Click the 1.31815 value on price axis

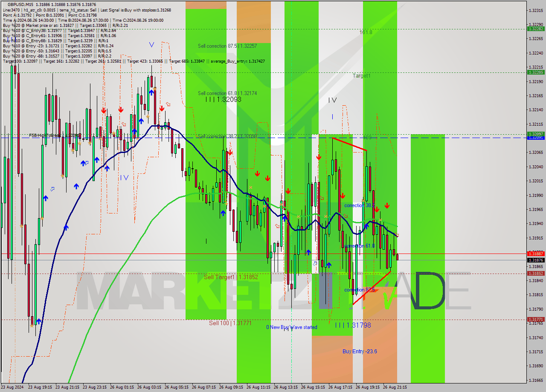coord(536,294)
